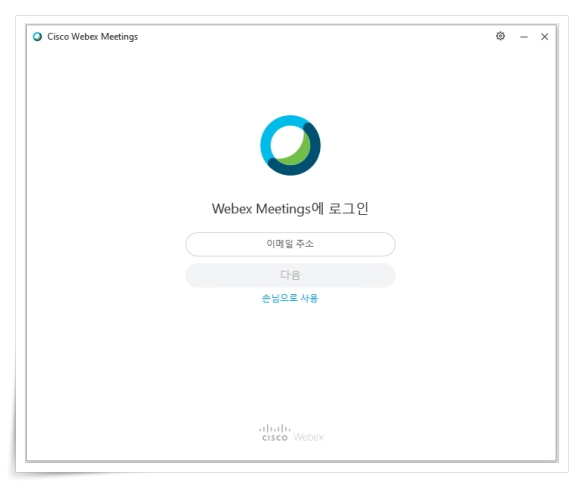Click the large Webex Meetings logo
584x488 pixels.
[x=290, y=145]
